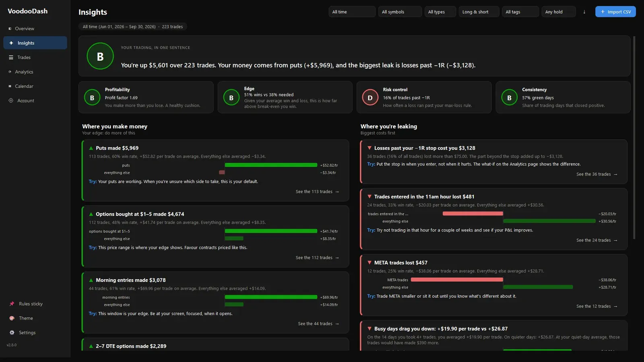Click the palette icon for Theme
This screenshot has width=644, height=362.
[x=12, y=318]
